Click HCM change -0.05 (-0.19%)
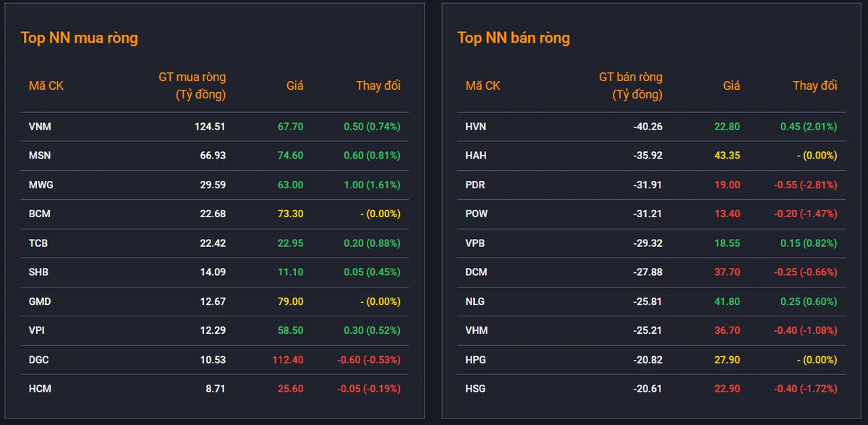Image resolution: width=868 pixels, height=425 pixels. pos(369,389)
